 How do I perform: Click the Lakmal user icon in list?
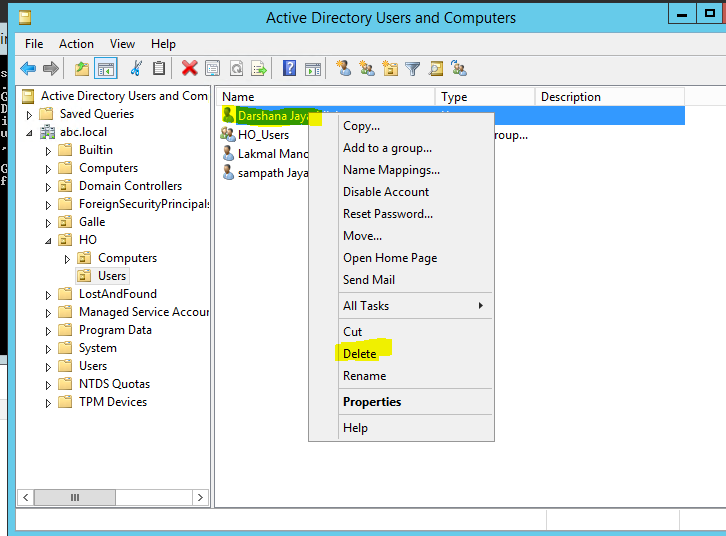[x=228, y=153]
